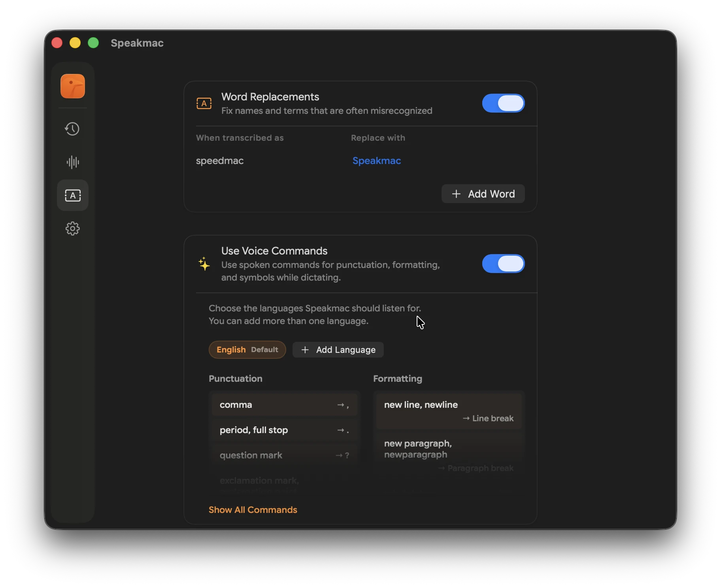The width and height of the screenshot is (721, 588).
Task: Click the orange Speakmac bird logo
Action: point(73,86)
